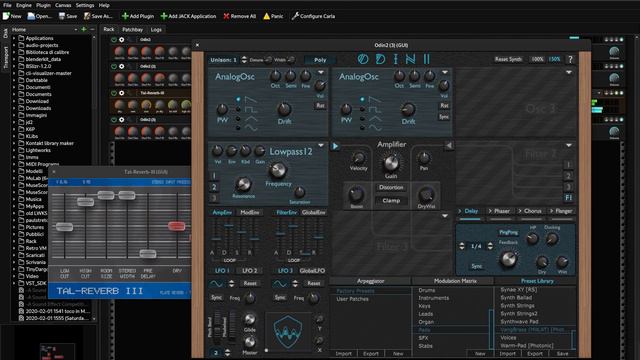This screenshot has height=360, width=640.
Task: Adjust Unison voices stepper
Action: coord(244,60)
